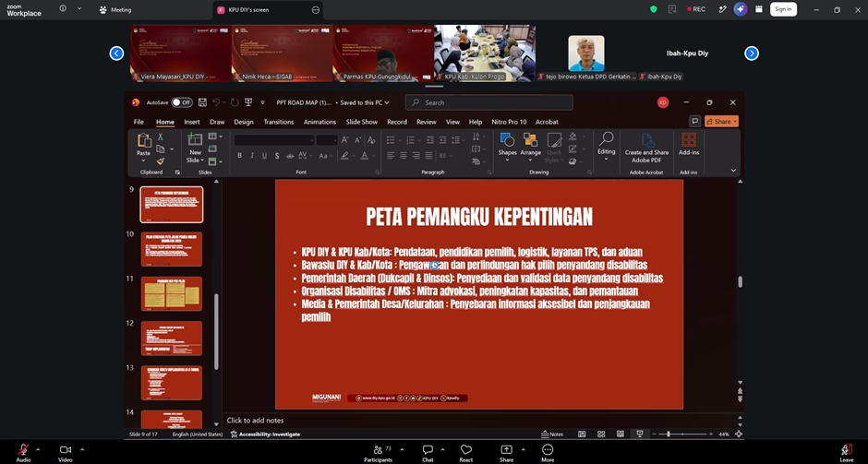Toggle the Notes pane in status bar

(552, 434)
